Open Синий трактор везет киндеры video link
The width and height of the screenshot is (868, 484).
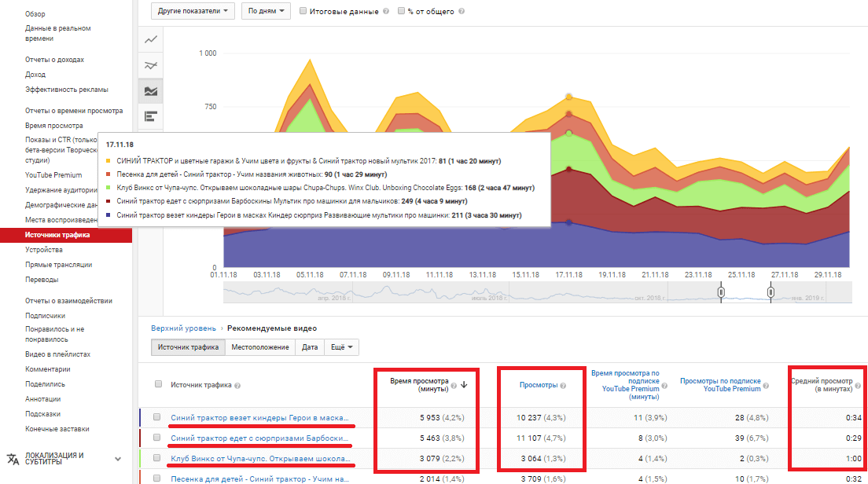(x=259, y=417)
